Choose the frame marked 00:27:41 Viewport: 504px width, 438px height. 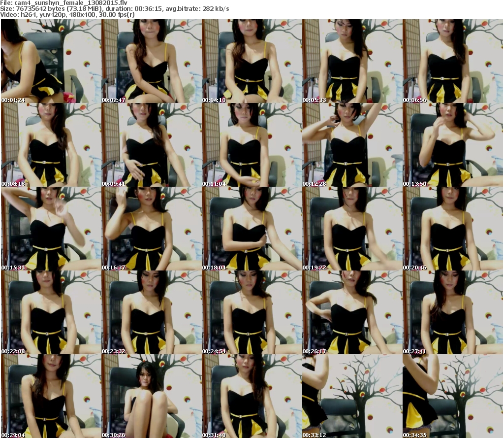(453, 312)
